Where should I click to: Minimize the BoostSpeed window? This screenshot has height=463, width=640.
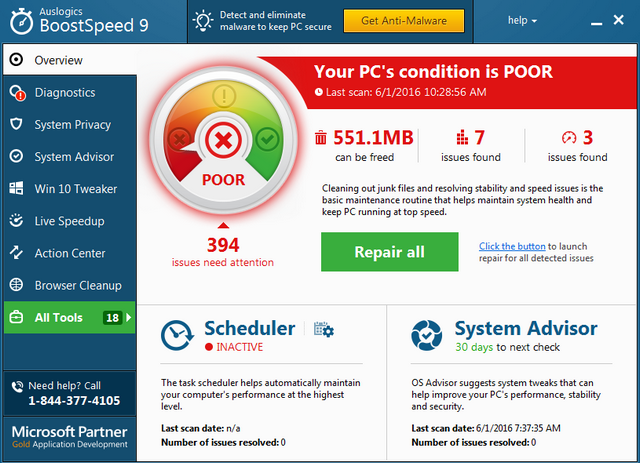coord(596,24)
